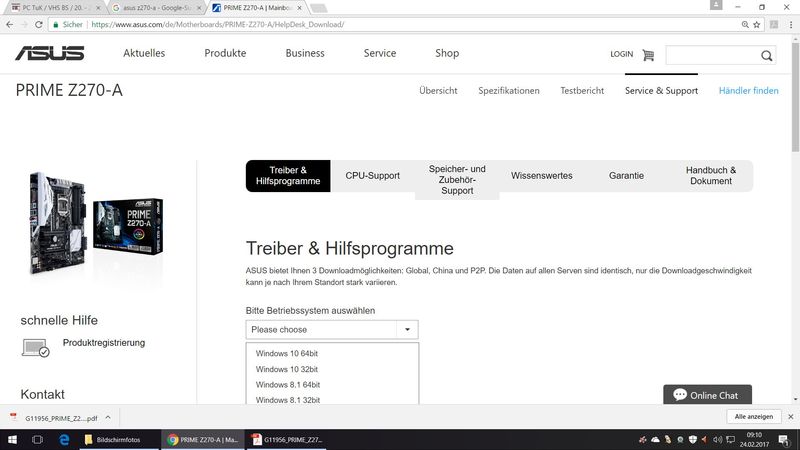Select Windows 10 64bit option
Screen dimensions: 800x450
[x=287, y=353]
